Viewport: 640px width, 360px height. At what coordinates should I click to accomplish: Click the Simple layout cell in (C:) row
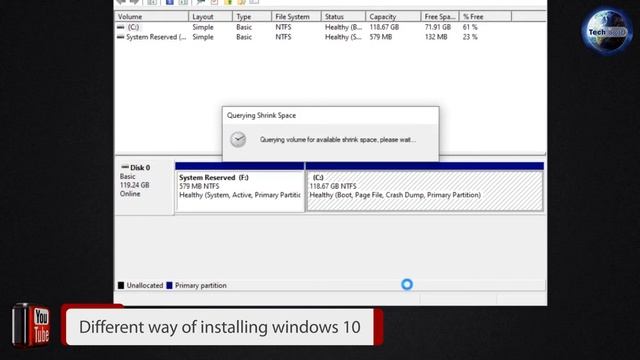(203, 27)
